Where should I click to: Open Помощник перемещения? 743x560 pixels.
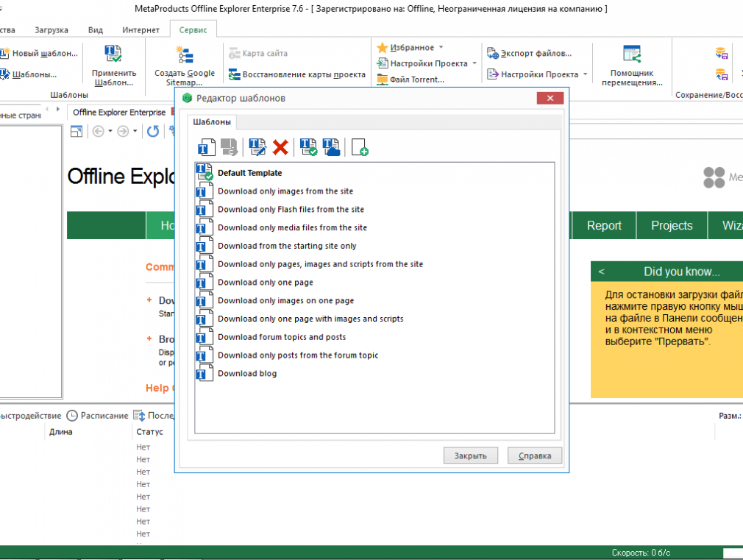coord(632,65)
